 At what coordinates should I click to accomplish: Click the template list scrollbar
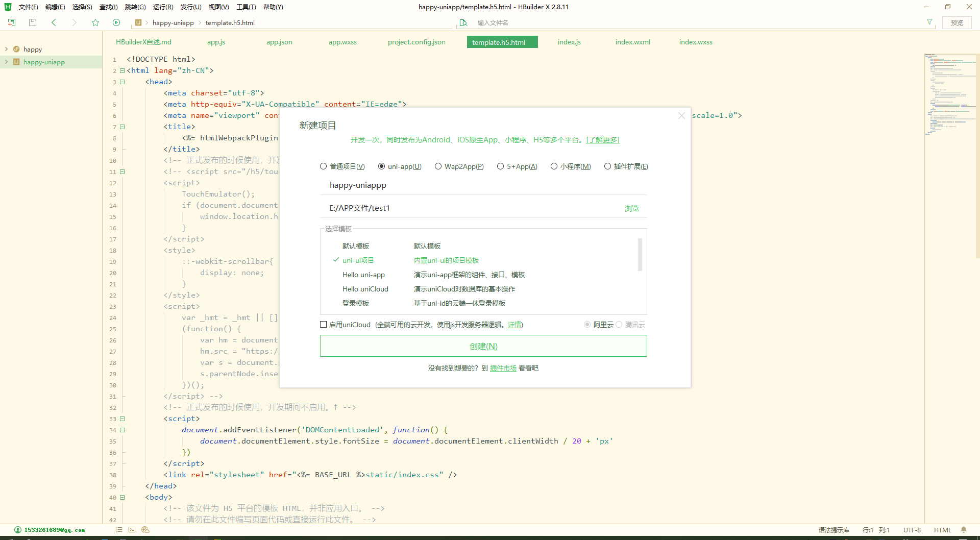640,254
